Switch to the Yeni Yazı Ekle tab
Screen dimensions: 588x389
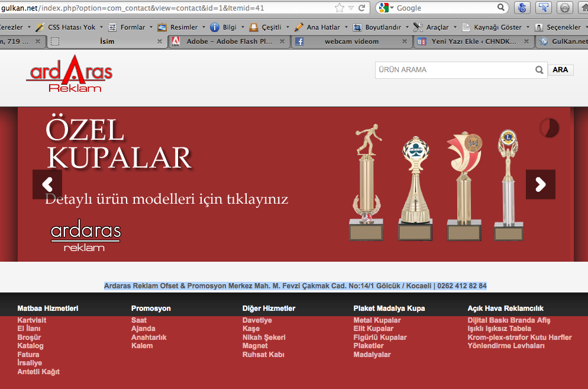pyautogui.click(x=474, y=41)
